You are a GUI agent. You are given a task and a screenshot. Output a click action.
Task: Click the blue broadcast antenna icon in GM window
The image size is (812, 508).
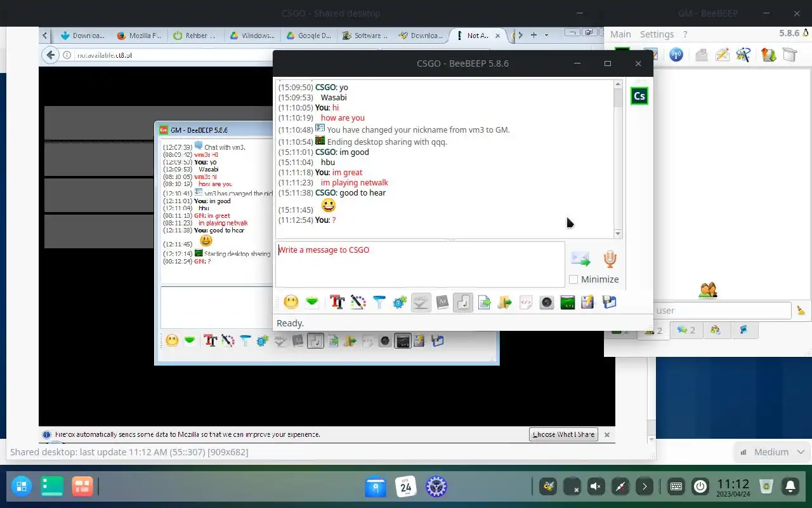pyautogui.click(x=676, y=55)
